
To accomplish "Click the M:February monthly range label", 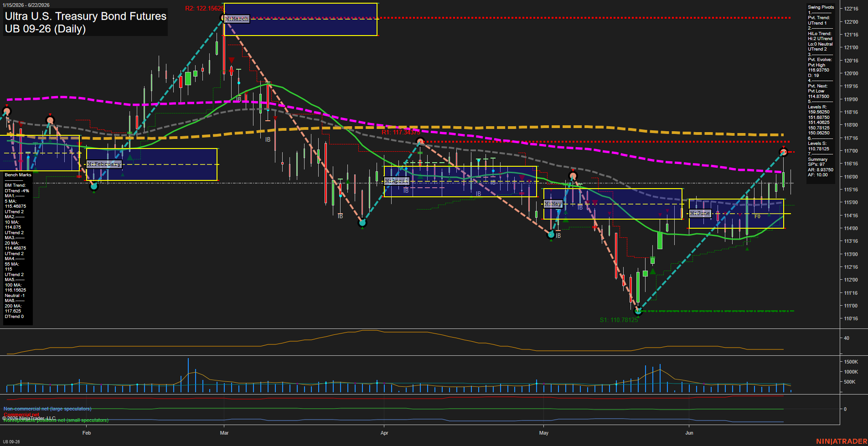I will [104, 164].
